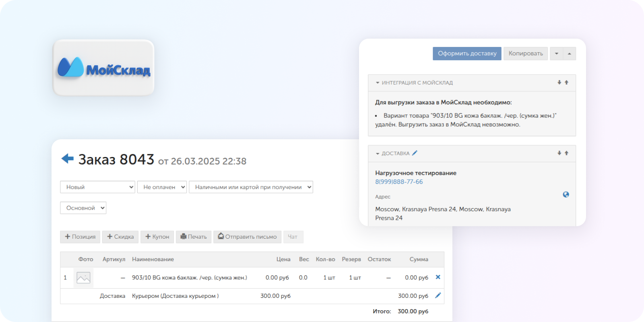Move the Интеграция с МойСклад panel up
Viewport: 644px width, 322px height.
566,83
